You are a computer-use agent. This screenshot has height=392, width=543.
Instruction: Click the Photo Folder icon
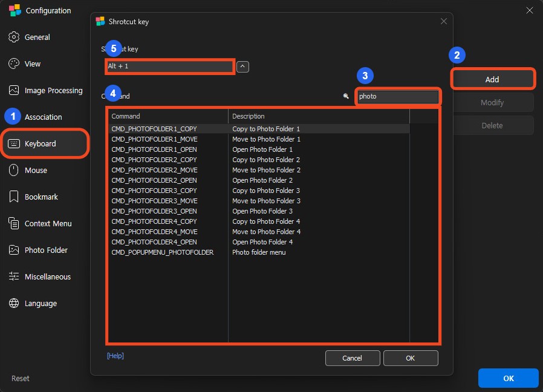coord(14,250)
